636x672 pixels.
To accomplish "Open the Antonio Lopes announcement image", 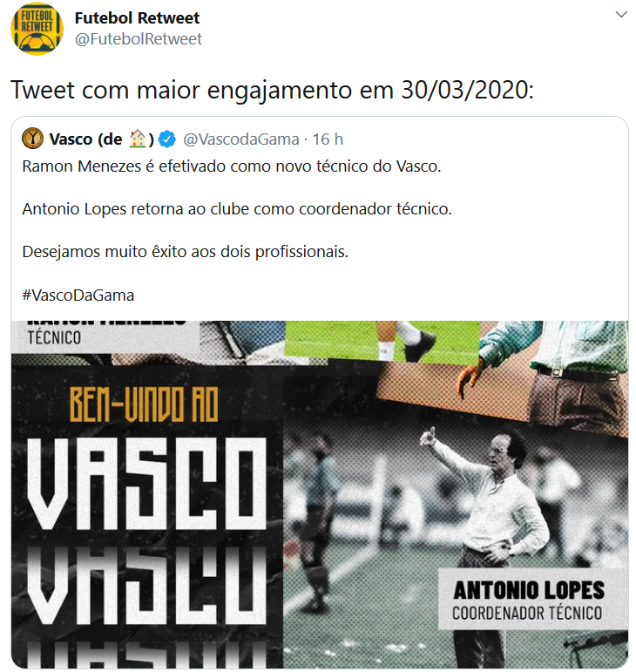I will 320,494.
